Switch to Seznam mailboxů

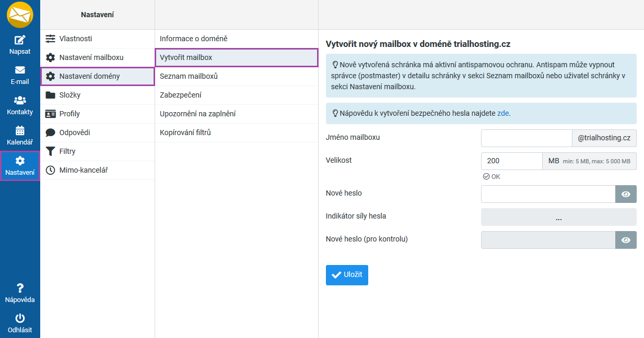pyautogui.click(x=189, y=76)
